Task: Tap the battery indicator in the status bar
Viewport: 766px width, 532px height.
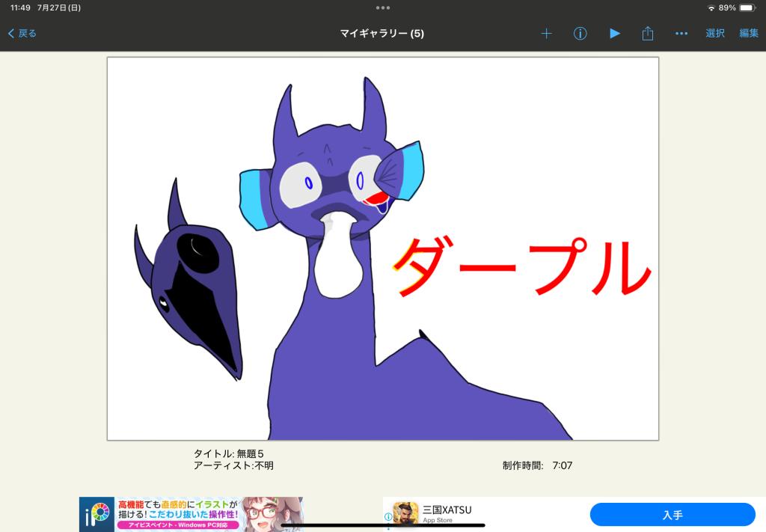Action: tap(747, 7)
